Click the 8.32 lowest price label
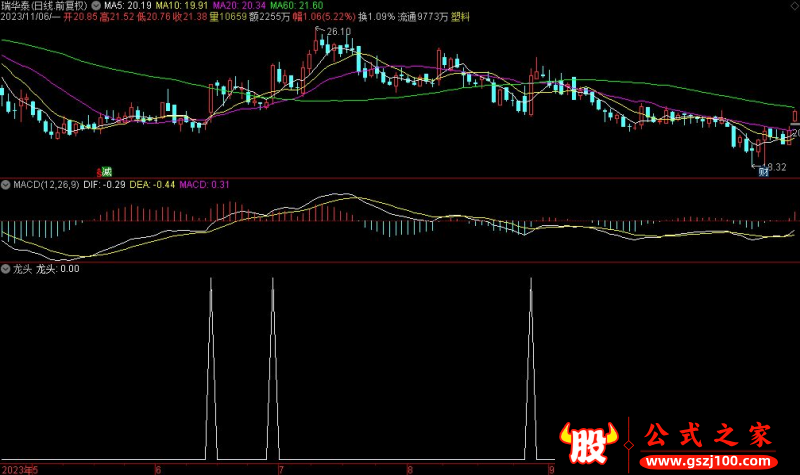The height and width of the screenshot is (475, 800). click(775, 166)
